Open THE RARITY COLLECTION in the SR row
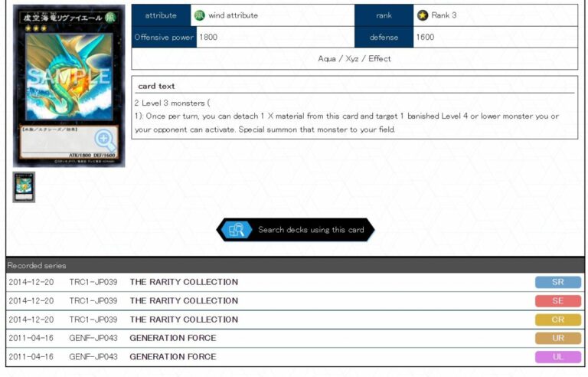The width and height of the screenshot is (588, 377). click(184, 282)
